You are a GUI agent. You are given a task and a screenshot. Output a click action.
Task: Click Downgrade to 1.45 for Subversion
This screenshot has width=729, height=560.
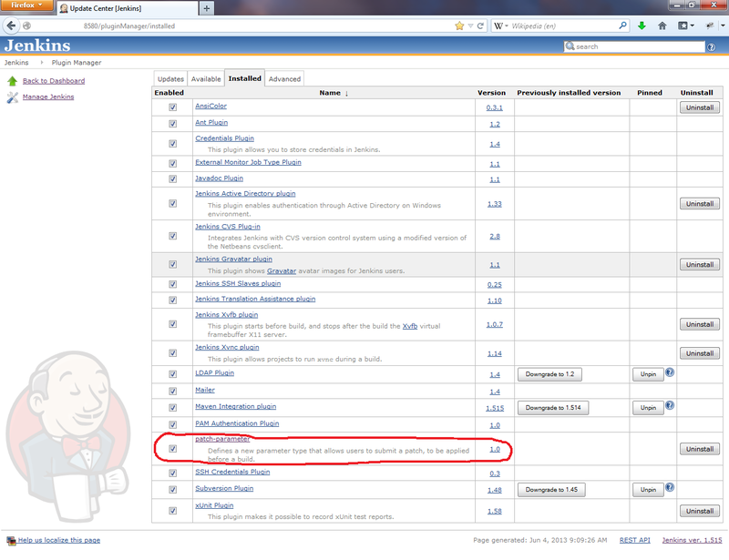point(551,490)
